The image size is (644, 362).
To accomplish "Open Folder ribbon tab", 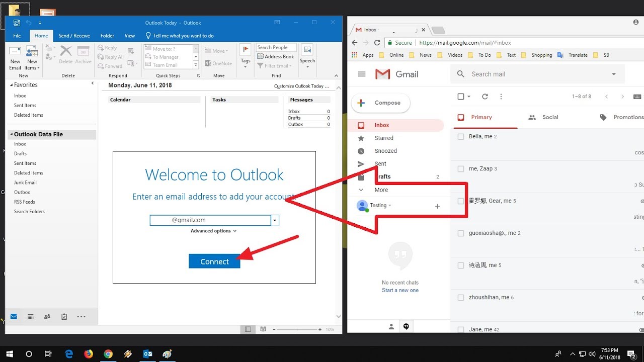I will (107, 36).
